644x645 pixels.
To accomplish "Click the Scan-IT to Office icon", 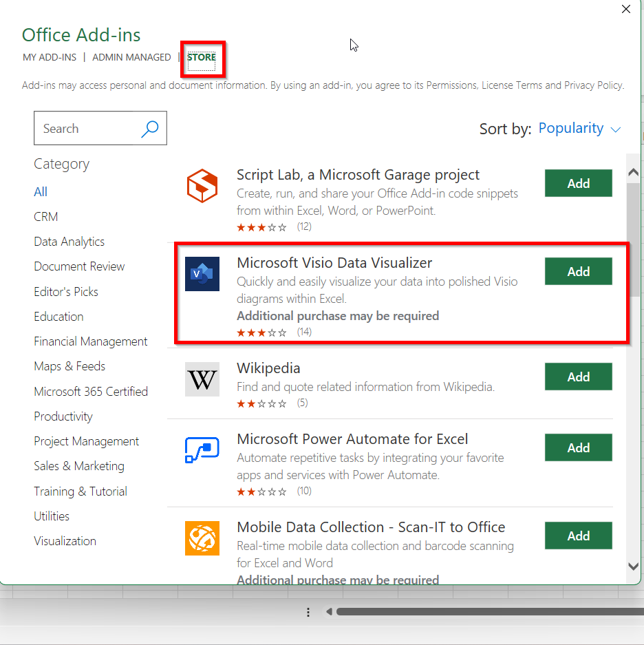I will click(x=202, y=538).
